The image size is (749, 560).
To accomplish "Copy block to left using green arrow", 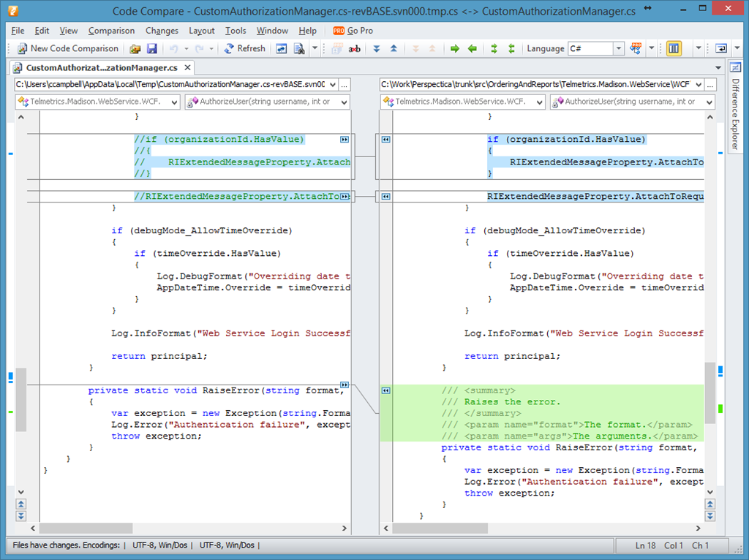I will 472,49.
